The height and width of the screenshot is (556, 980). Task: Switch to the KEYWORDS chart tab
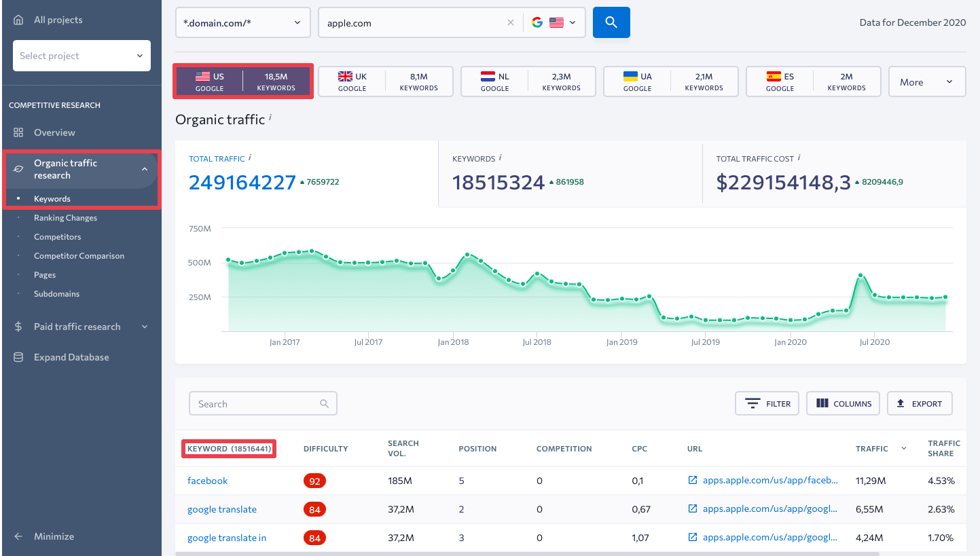pyautogui.click(x=570, y=174)
